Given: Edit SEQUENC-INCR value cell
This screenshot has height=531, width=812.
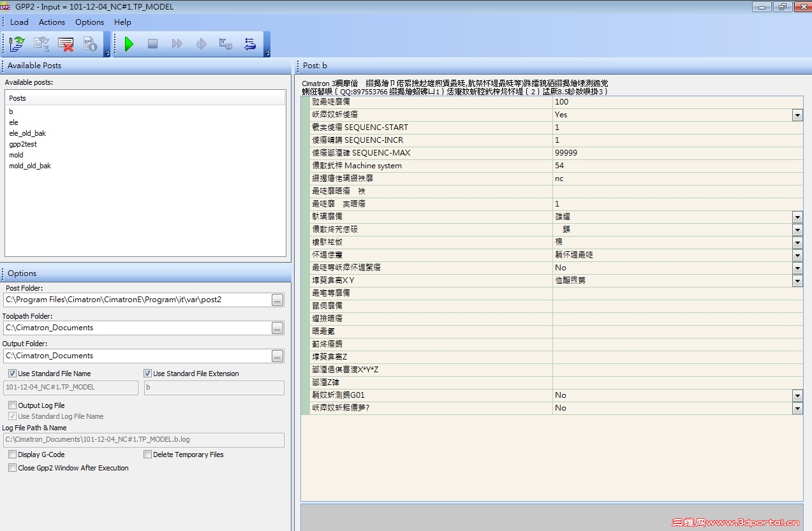Looking at the screenshot, I should coord(677,140).
